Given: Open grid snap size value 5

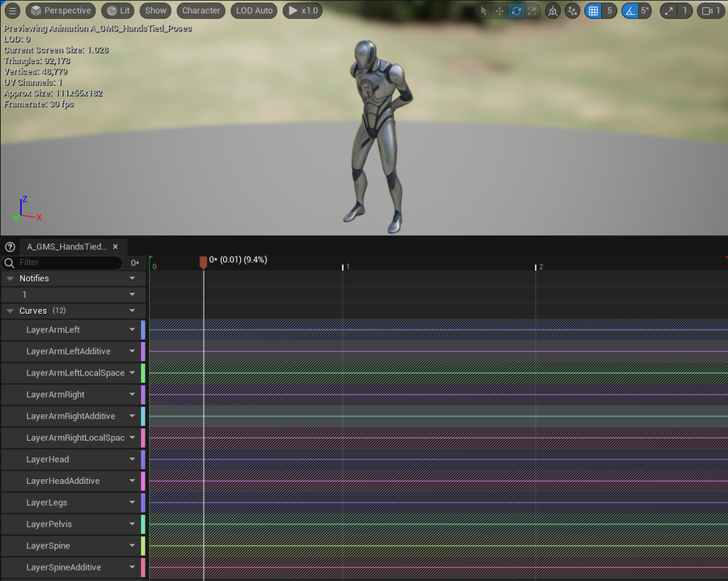Looking at the screenshot, I should click(610, 11).
